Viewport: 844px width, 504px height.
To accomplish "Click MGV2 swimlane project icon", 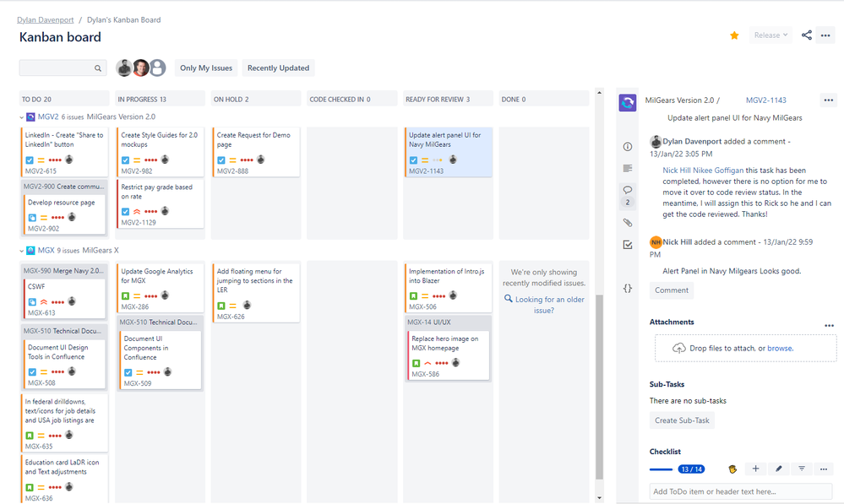I will (30, 117).
